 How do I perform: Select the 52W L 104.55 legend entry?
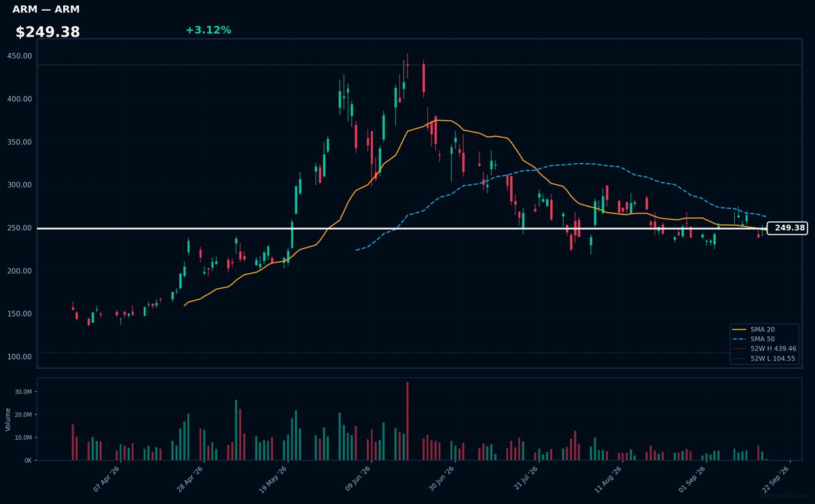(x=765, y=358)
